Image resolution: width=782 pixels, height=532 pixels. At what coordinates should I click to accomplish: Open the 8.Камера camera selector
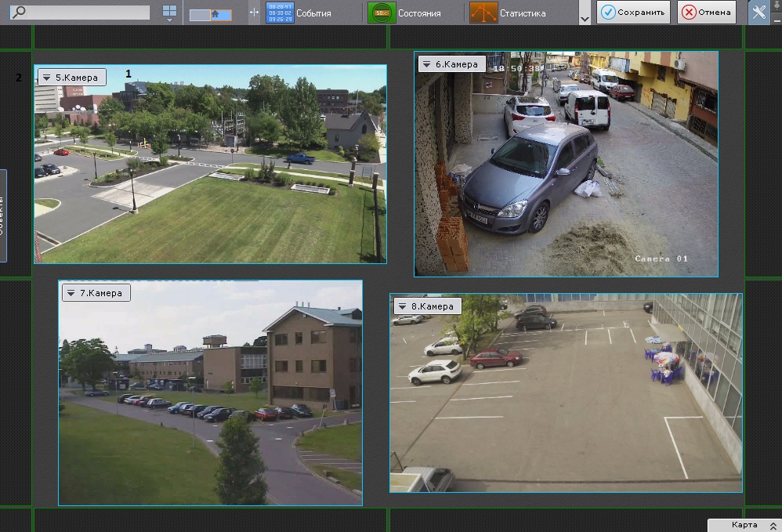click(403, 306)
